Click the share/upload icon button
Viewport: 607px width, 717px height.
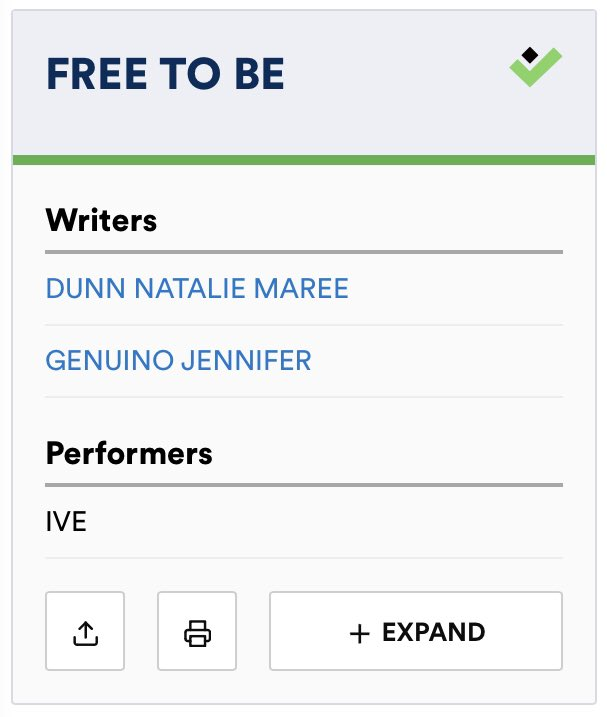coord(85,631)
